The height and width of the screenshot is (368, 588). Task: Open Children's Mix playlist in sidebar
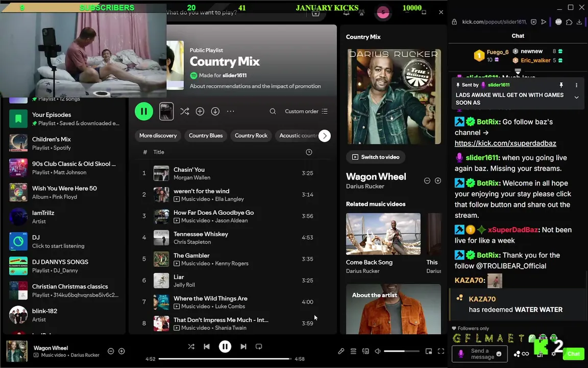pyautogui.click(x=64, y=143)
